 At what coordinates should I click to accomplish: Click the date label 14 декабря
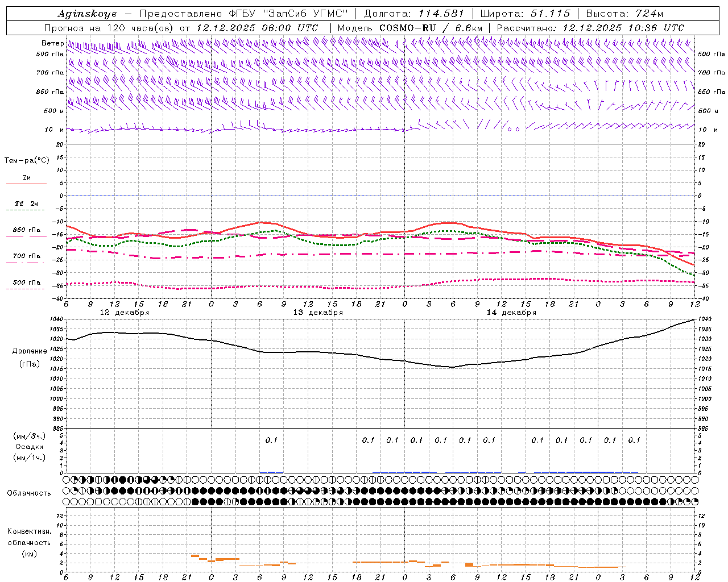pos(511,313)
